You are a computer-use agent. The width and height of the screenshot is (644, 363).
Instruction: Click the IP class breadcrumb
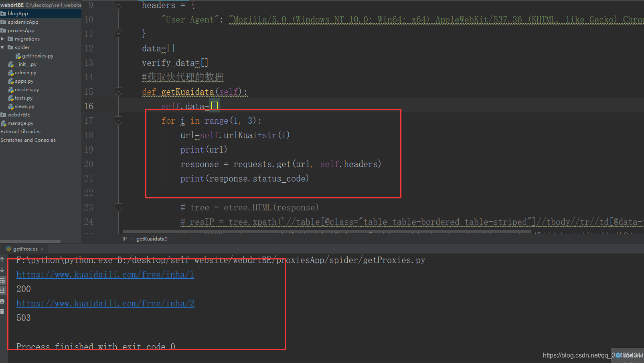coord(124,239)
